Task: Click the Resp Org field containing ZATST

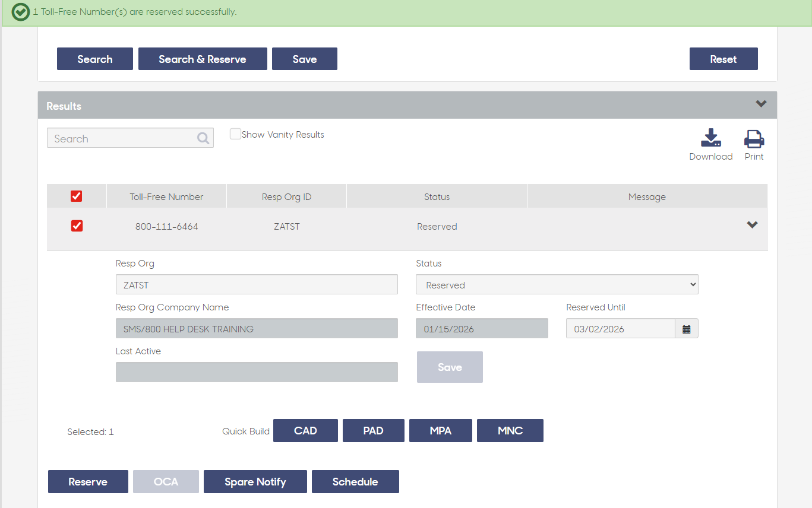Action: coord(257,285)
